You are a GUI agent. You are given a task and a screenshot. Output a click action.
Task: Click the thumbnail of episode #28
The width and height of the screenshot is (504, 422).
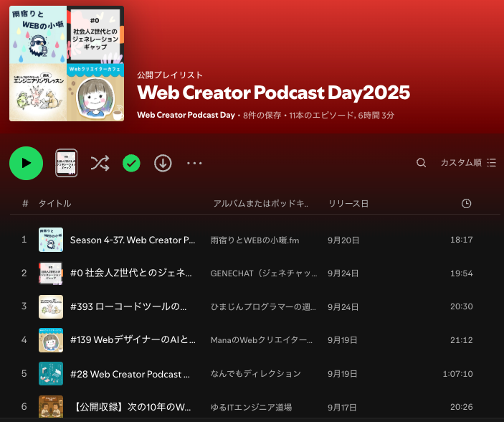tap(51, 374)
